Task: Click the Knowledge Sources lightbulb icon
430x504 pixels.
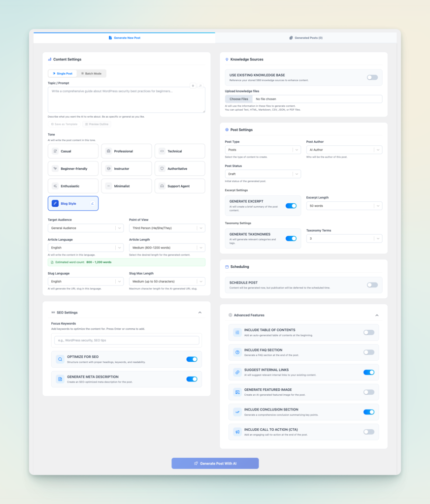Action: click(x=226, y=59)
